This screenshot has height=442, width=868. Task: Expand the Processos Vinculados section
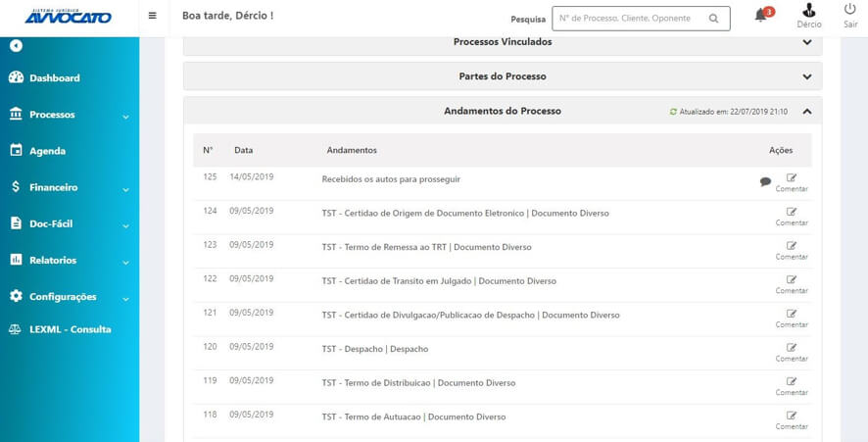coord(806,42)
